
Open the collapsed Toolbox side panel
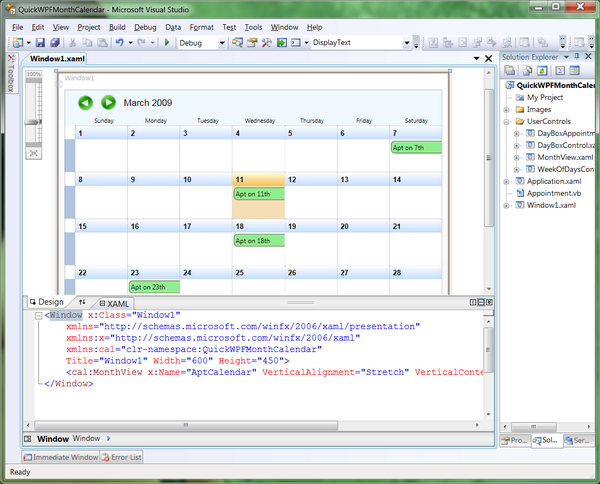click(11, 73)
